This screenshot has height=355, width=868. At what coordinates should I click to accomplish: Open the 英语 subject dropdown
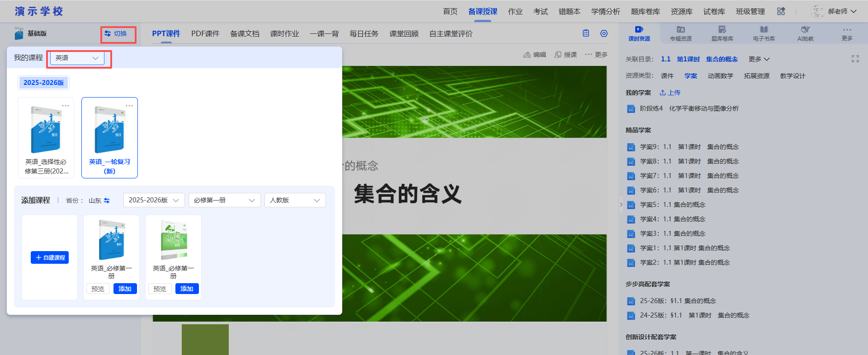tap(77, 58)
